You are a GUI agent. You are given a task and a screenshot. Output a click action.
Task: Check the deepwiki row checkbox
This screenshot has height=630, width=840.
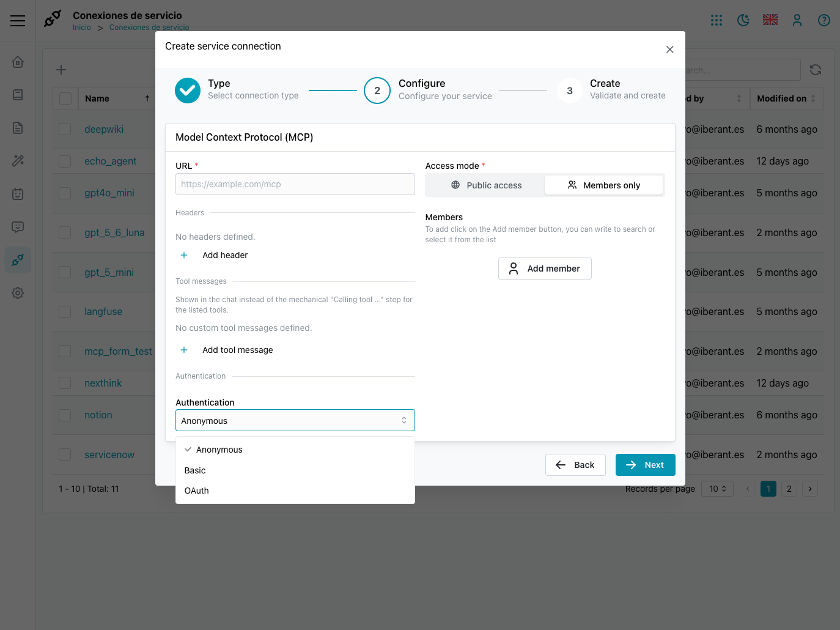coord(65,129)
